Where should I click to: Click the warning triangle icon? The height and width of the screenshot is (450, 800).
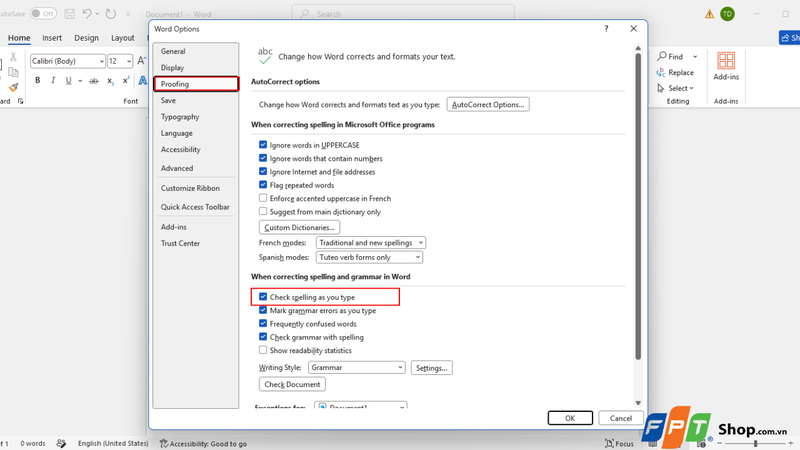coord(709,14)
